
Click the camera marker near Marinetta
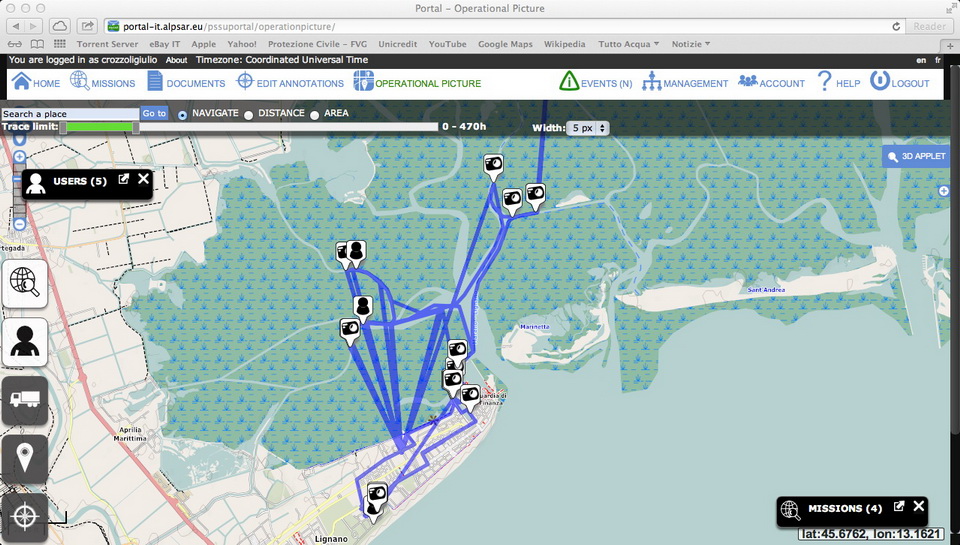[x=457, y=350]
